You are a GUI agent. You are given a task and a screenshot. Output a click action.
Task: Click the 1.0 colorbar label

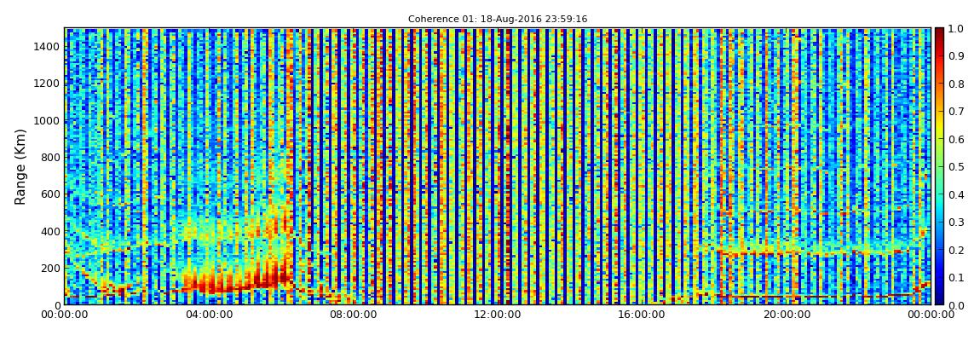pyautogui.click(x=955, y=29)
